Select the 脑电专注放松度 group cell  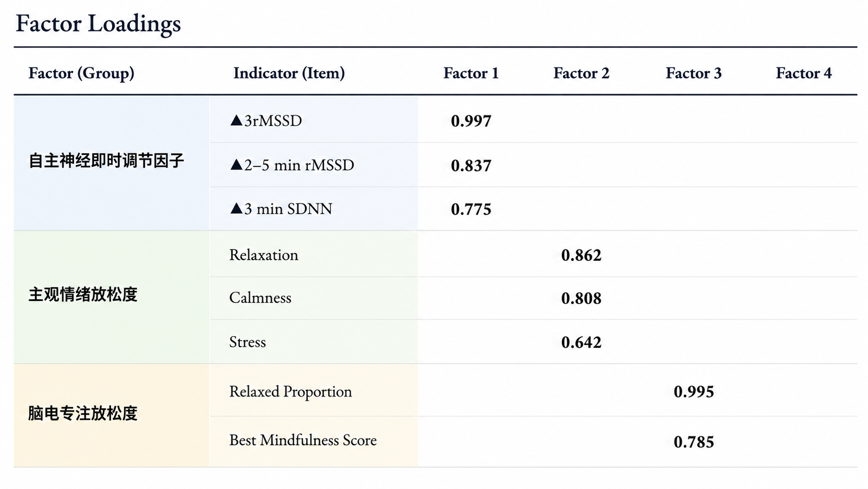point(112,415)
